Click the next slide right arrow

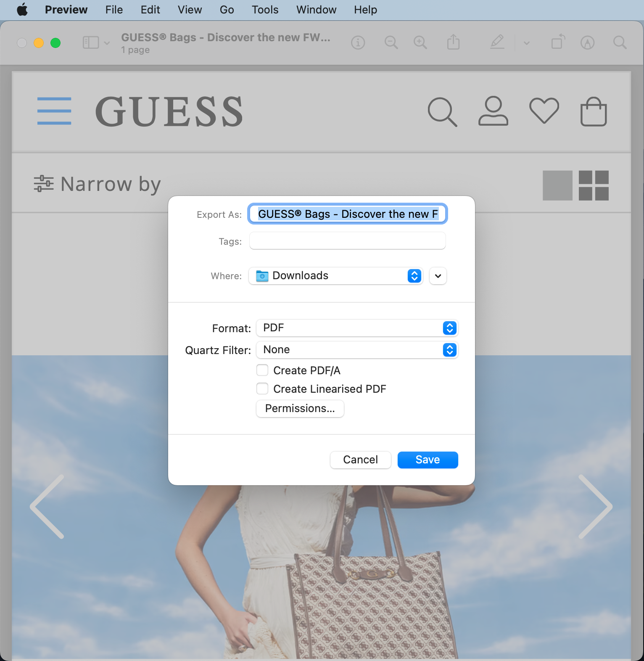(595, 507)
